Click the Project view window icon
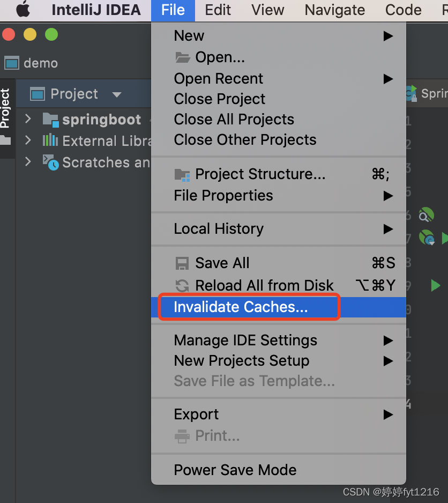This screenshot has width=448, height=503. 38,94
